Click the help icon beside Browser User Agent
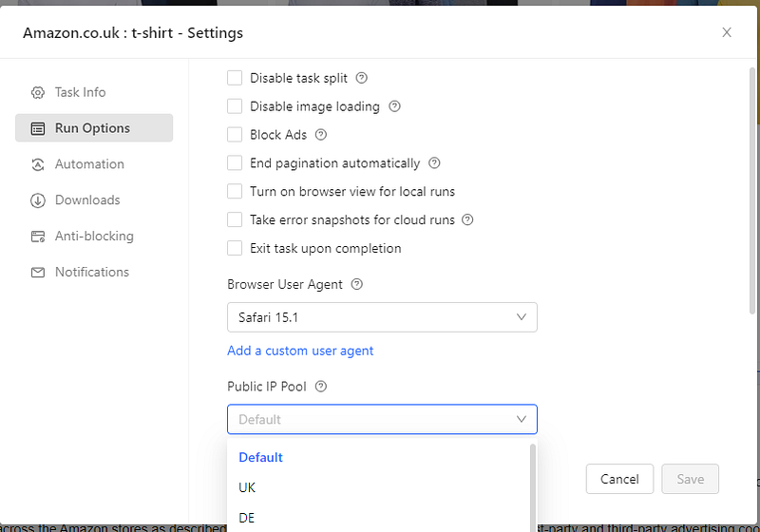The height and width of the screenshot is (532, 760). click(357, 284)
